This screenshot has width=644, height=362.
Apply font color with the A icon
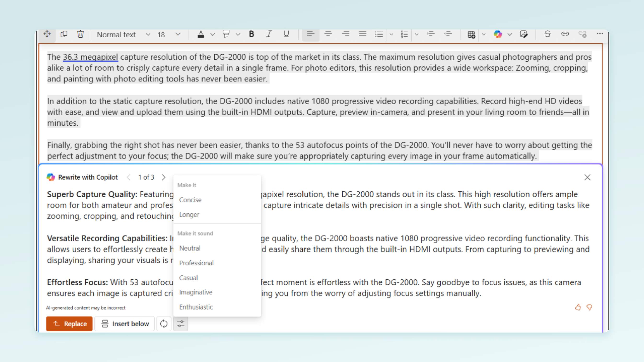pyautogui.click(x=201, y=34)
